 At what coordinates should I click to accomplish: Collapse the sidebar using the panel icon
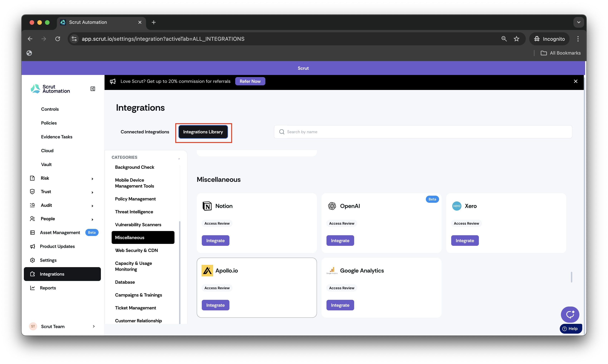tap(93, 89)
